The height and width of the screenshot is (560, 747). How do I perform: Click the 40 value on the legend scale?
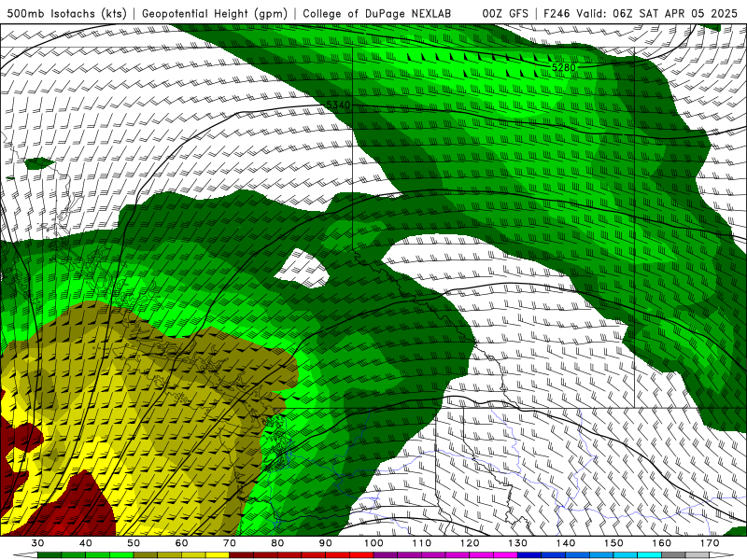pos(86,543)
